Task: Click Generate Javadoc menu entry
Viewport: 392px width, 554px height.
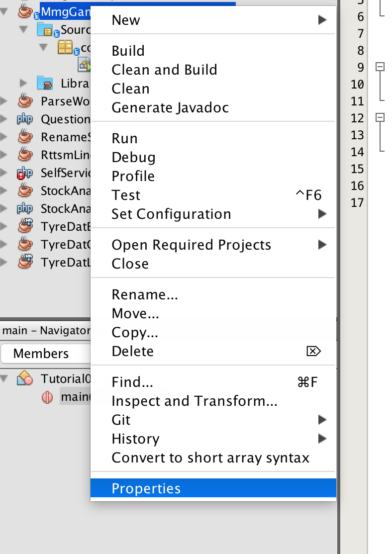Action: click(x=170, y=107)
